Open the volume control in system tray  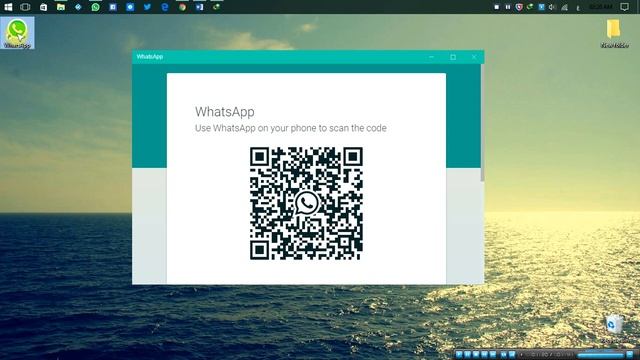click(x=552, y=7)
